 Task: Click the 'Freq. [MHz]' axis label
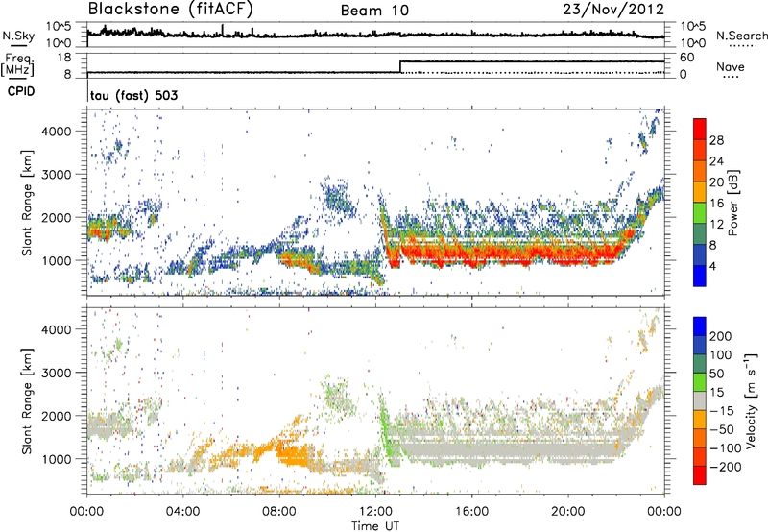point(17,64)
